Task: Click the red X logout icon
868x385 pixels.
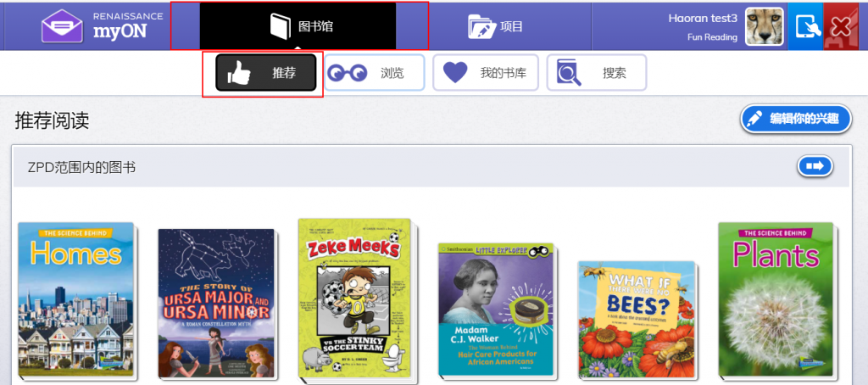Action: click(841, 26)
